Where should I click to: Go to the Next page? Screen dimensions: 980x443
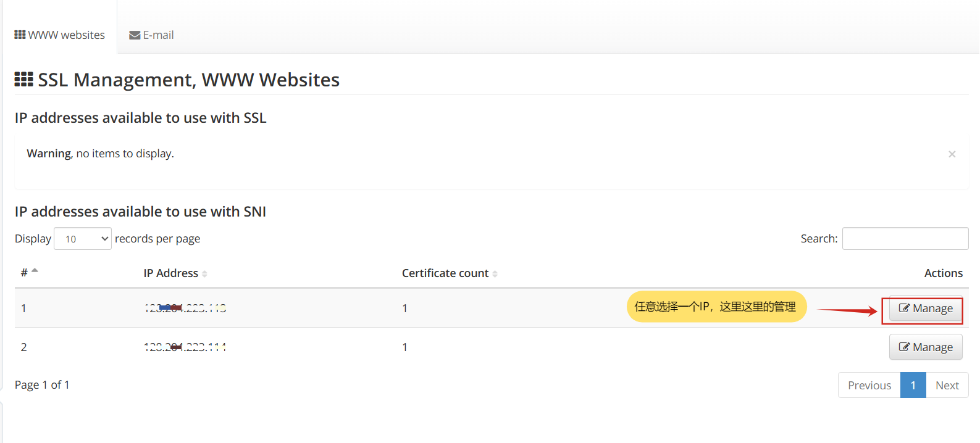(x=947, y=386)
